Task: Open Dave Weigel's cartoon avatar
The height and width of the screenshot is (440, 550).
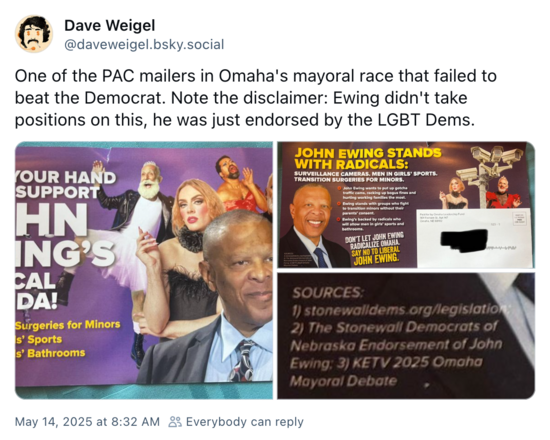Action: 34,34
